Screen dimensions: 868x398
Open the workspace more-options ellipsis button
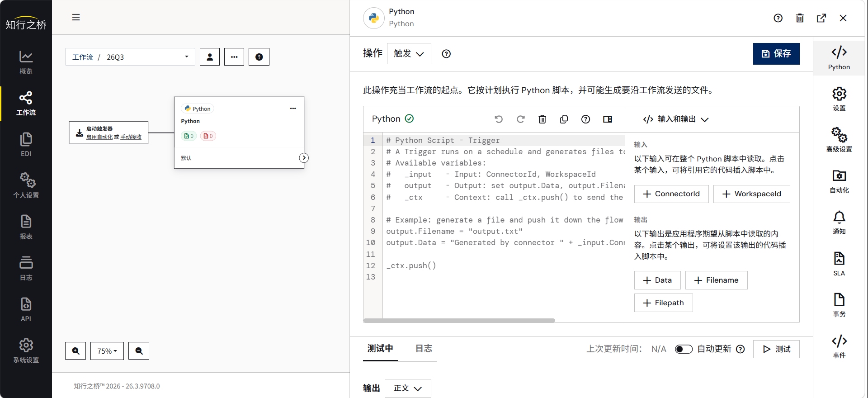[234, 57]
